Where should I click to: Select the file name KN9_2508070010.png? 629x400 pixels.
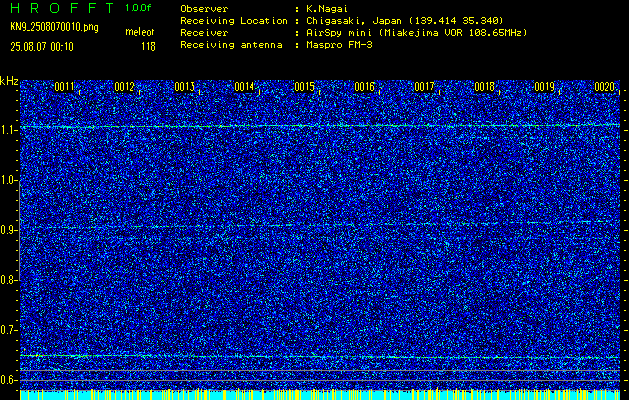[54, 27]
